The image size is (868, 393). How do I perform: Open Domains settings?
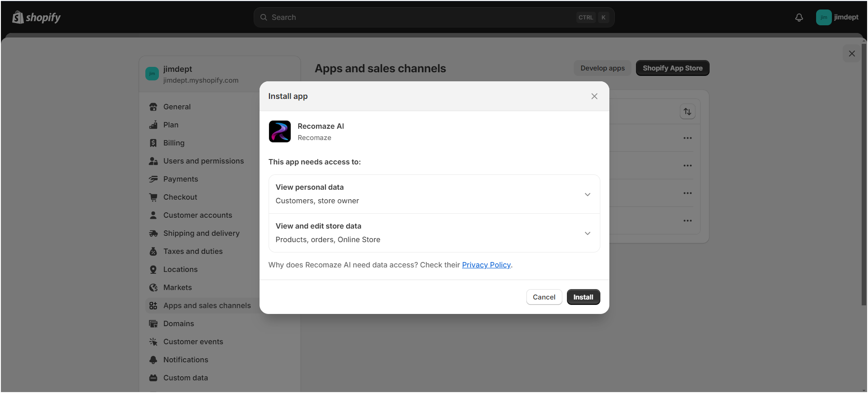179,323
